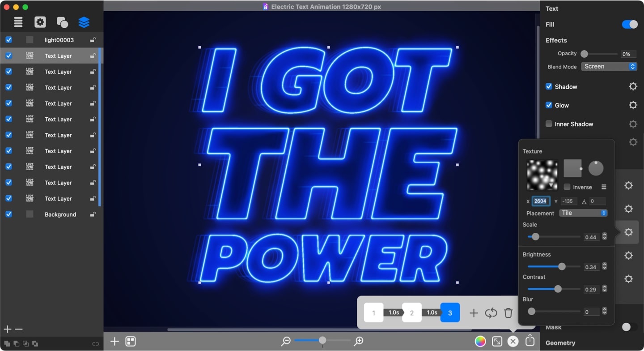Add a new animation frame
Image resolution: width=644 pixels, height=351 pixels.
coord(474,313)
